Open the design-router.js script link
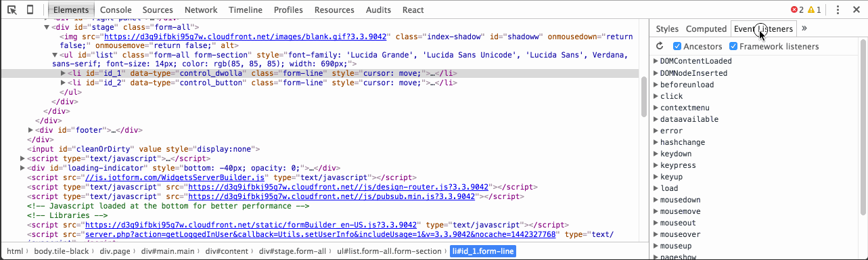Screen dimensions: 868x260 338,186
